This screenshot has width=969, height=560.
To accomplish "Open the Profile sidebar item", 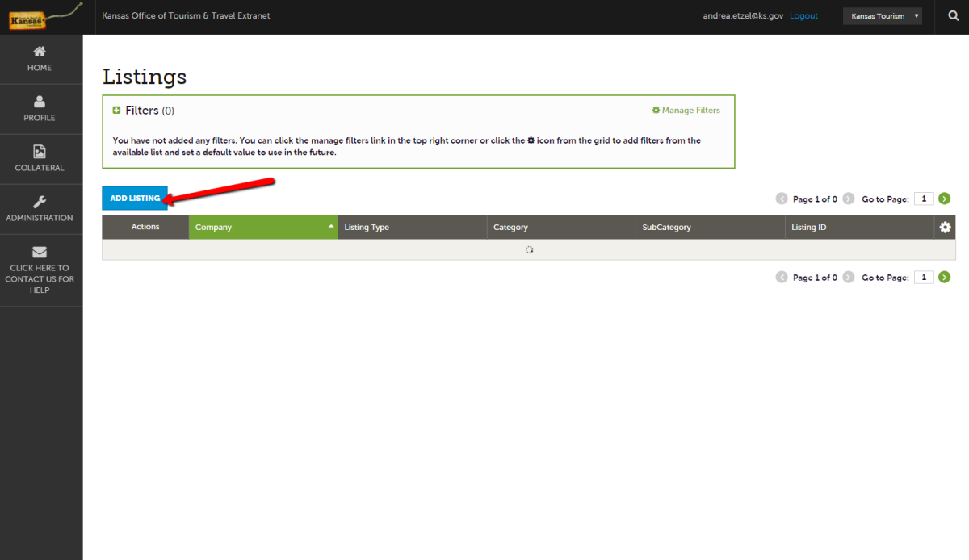I will coord(41,109).
